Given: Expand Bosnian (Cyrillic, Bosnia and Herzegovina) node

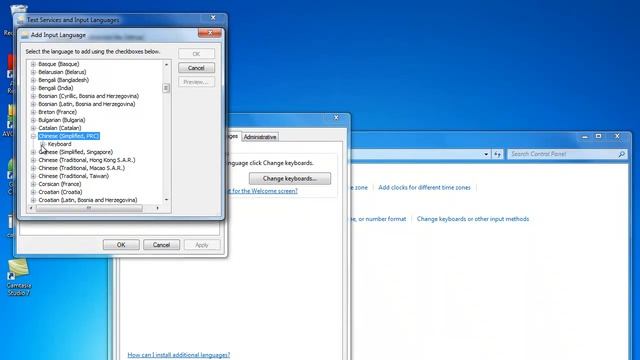Looking at the screenshot, I should 33,96.
